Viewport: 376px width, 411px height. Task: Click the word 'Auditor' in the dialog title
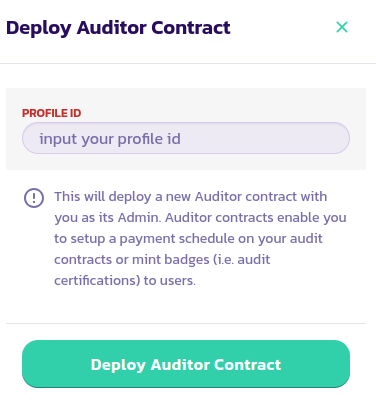click(112, 27)
